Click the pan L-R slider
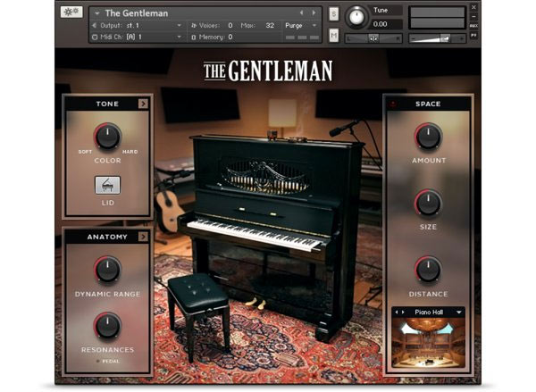The width and height of the screenshot is (536, 392). tap(373, 38)
